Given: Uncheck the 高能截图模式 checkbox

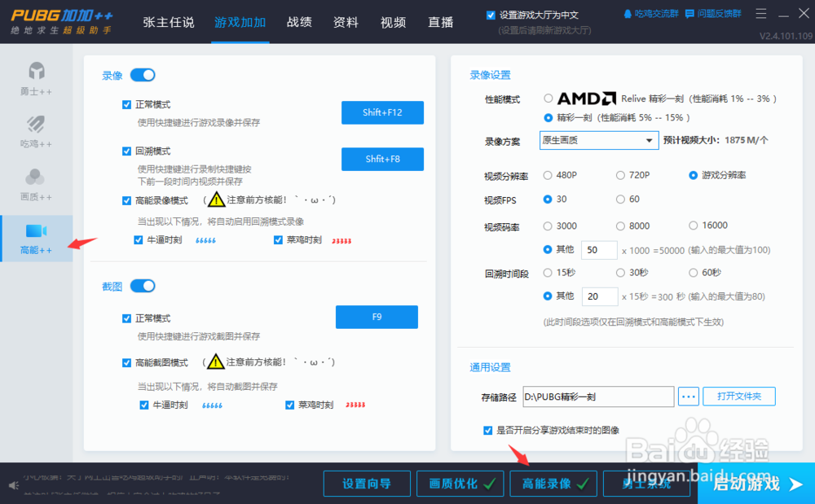Looking at the screenshot, I should click(x=126, y=362).
